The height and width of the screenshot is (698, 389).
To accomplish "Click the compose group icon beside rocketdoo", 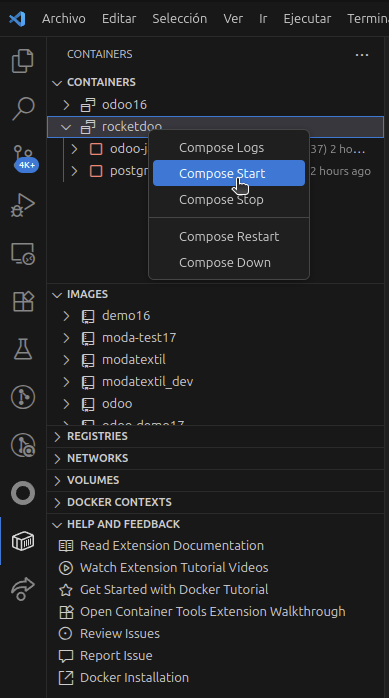I will point(88,127).
